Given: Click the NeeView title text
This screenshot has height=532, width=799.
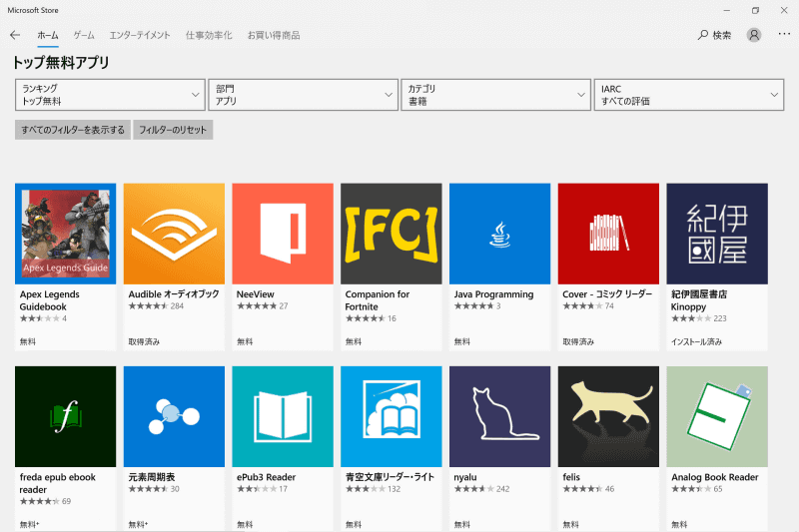Looking at the screenshot, I should coord(256,294).
